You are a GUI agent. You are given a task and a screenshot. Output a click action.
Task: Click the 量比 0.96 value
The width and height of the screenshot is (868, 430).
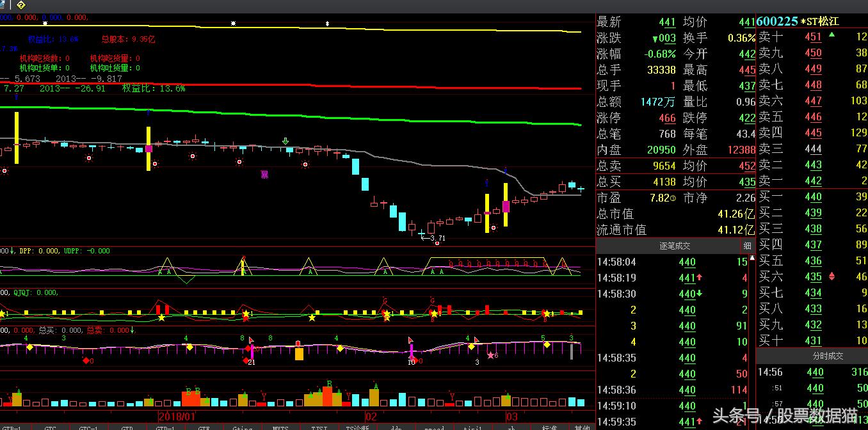[x=746, y=102]
